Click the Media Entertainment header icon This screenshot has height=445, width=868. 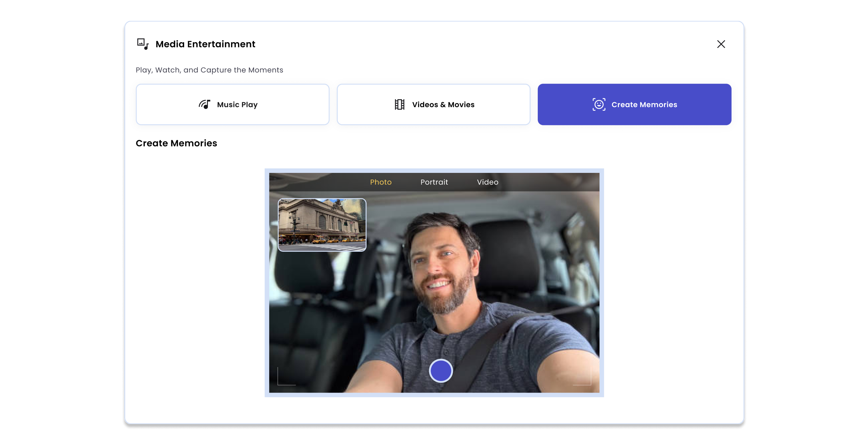tap(143, 44)
